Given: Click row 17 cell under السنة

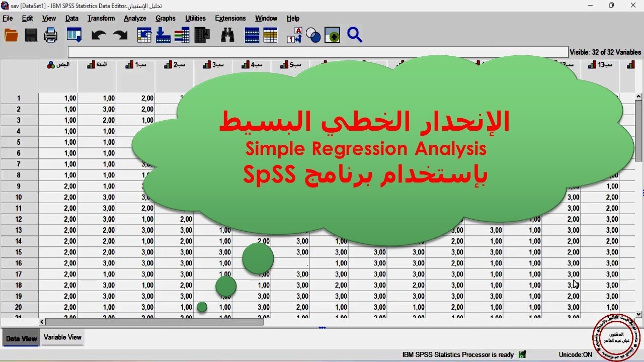Looking at the screenshot, I should pos(97,274).
